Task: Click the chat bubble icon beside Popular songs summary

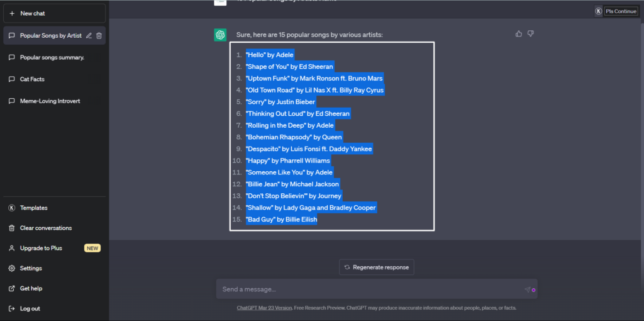Action: (x=12, y=57)
